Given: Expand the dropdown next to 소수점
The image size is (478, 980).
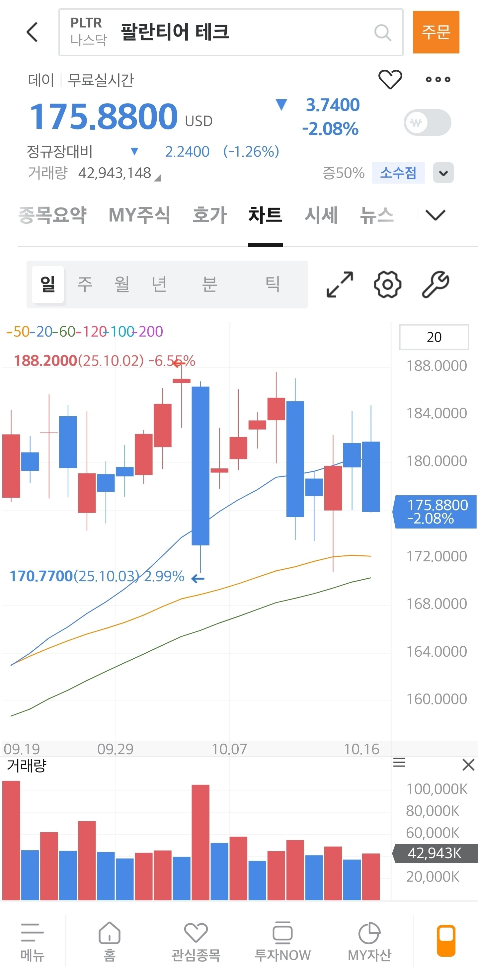Looking at the screenshot, I should click(443, 173).
